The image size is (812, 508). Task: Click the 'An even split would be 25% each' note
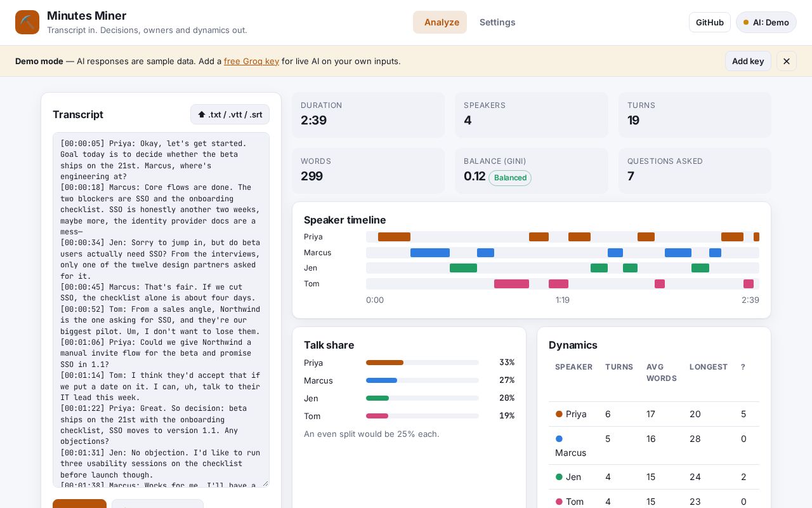pyautogui.click(x=372, y=434)
